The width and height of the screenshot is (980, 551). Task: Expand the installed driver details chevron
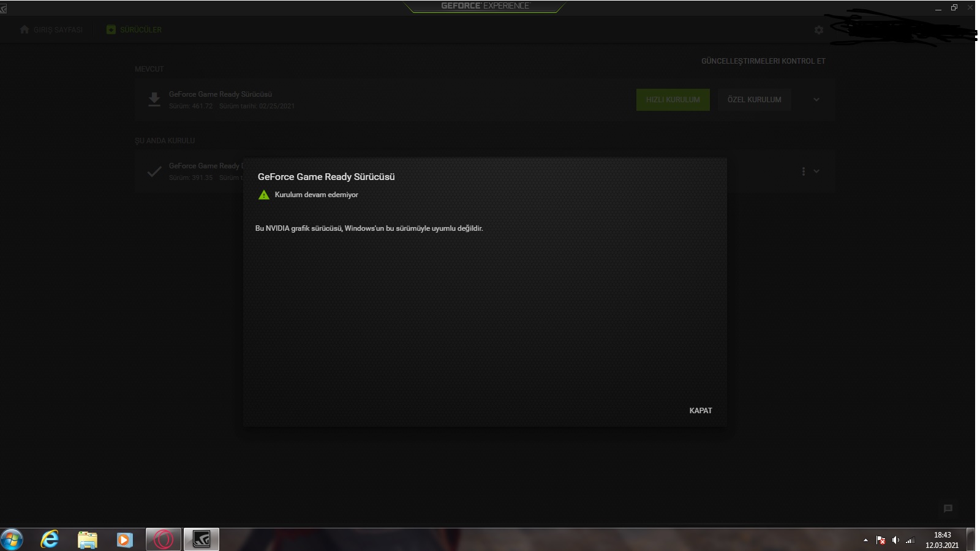click(816, 171)
